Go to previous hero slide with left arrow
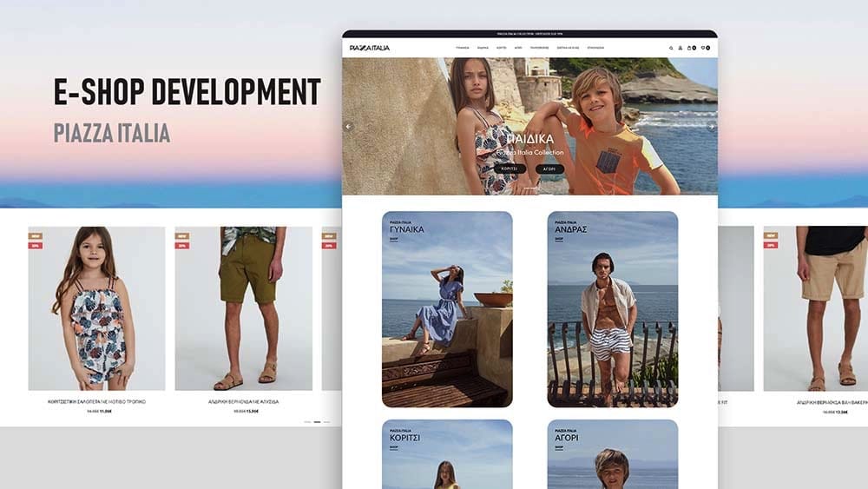 point(348,127)
